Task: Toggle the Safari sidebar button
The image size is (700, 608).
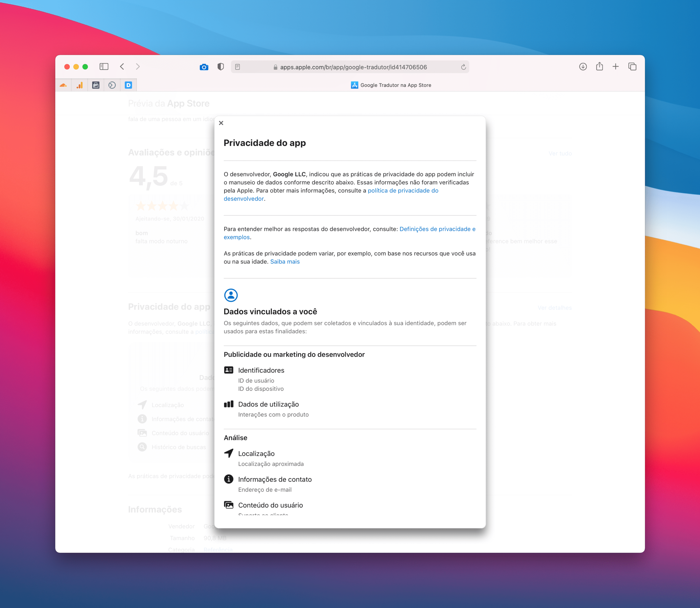Action: pyautogui.click(x=104, y=66)
